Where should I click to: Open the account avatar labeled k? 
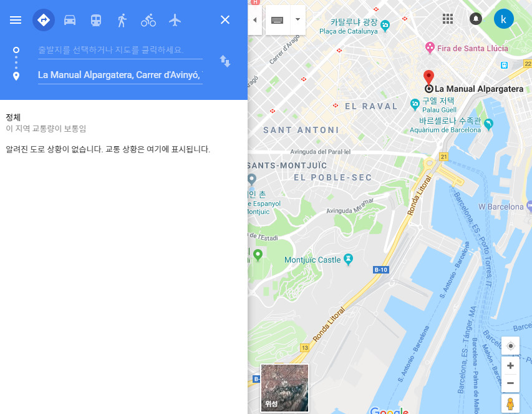tap(503, 19)
